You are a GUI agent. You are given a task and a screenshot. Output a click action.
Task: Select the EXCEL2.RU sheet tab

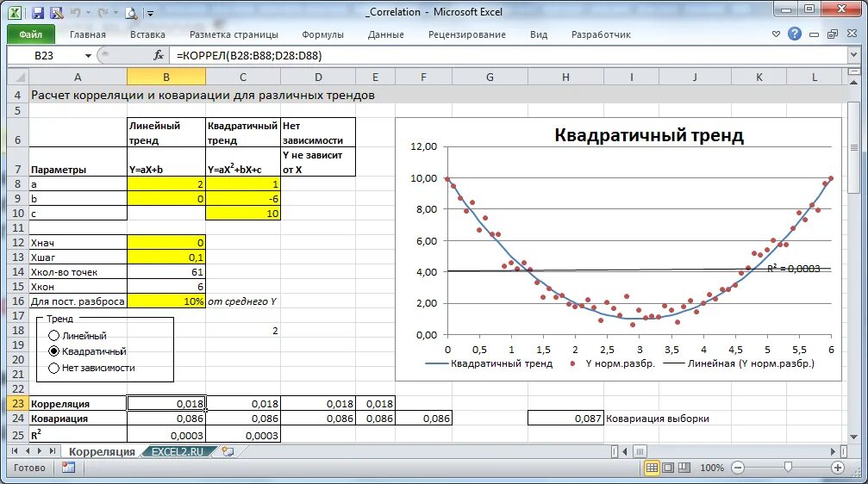point(178,451)
